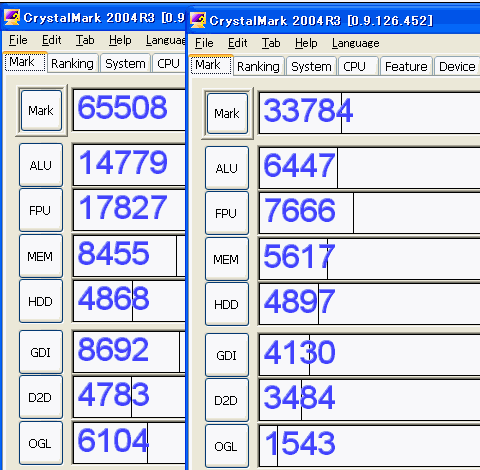Run OGL benchmark in right window

[x=227, y=446]
